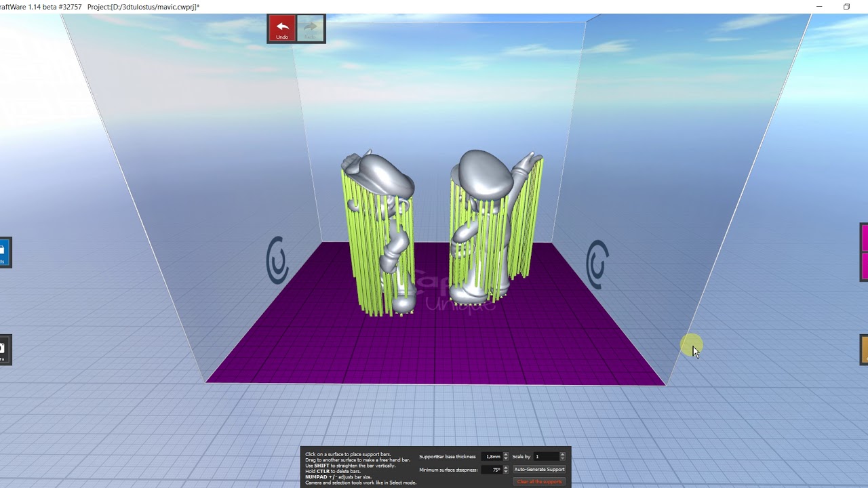Viewport: 868px width, 488px height.
Task: Click the project path text in title bar
Action: coord(143,7)
